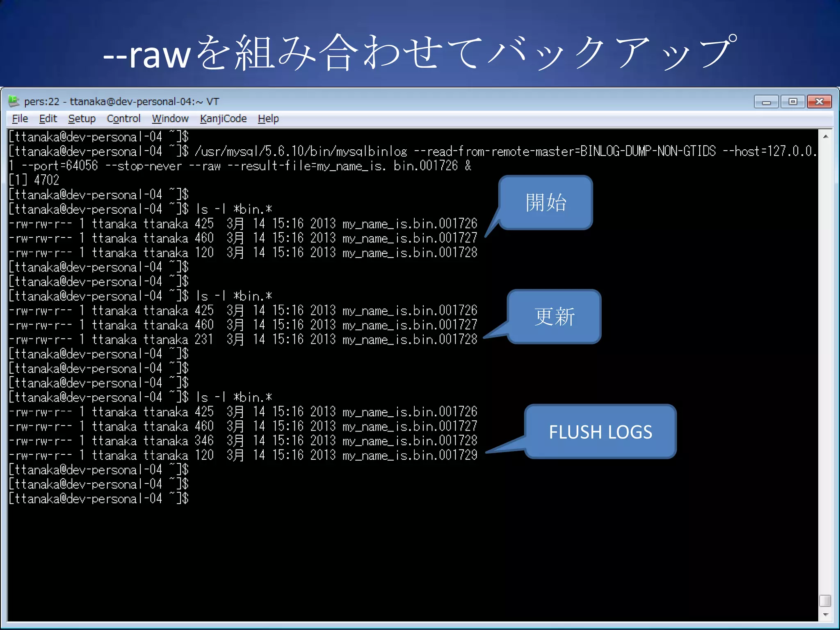
Task: Click the '開始' callout label
Action: [546, 203]
